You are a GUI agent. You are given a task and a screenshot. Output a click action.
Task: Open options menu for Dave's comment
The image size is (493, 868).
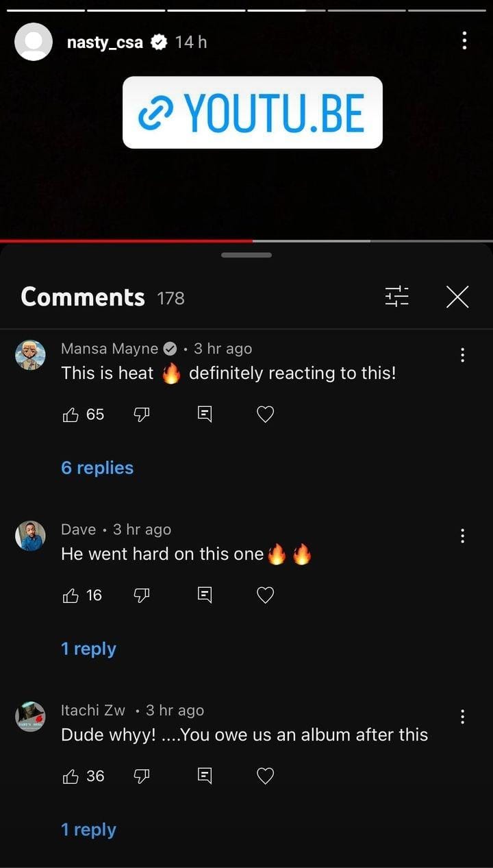coord(463,536)
